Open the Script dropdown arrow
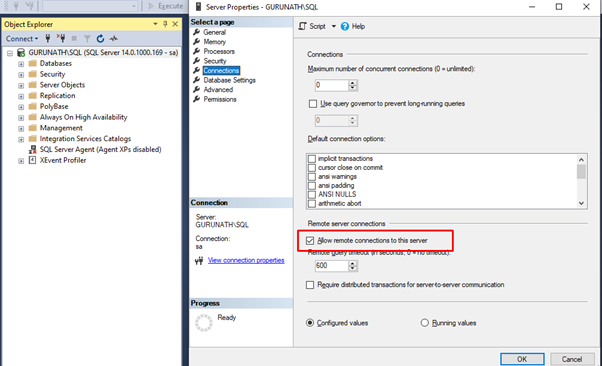 coord(334,26)
